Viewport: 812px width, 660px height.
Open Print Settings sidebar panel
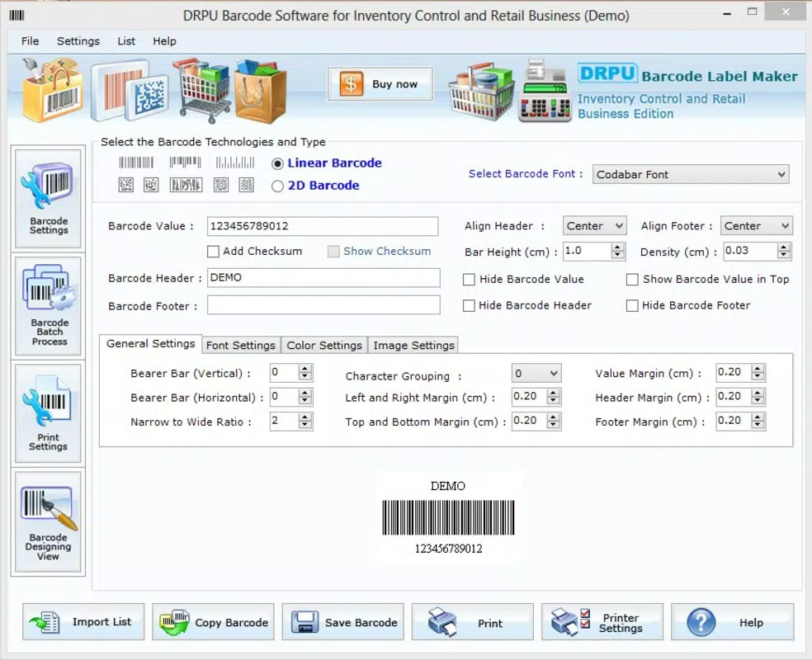click(48, 413)
